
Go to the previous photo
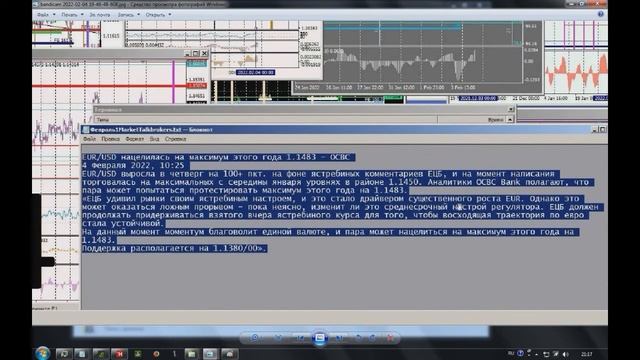pos(300,338)
